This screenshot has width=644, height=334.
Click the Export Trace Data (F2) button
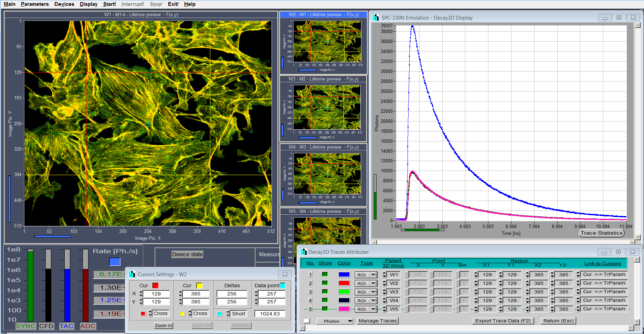coord(503,321)
